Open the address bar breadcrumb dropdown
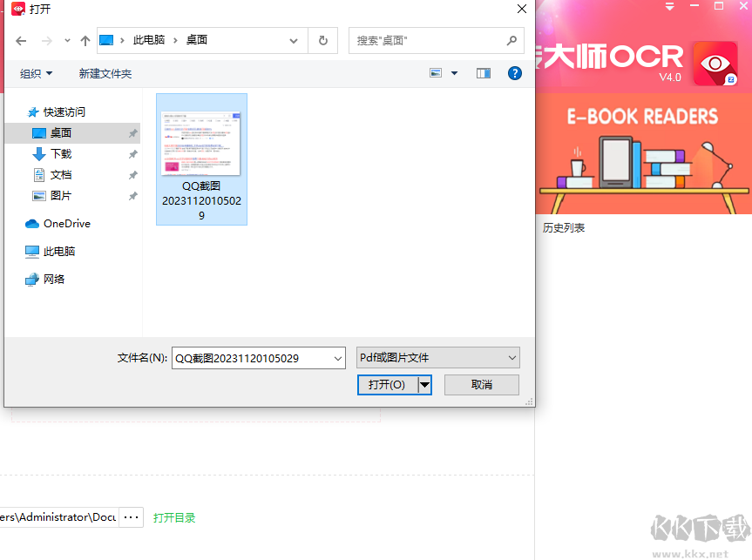 click(x=294, y=40)
